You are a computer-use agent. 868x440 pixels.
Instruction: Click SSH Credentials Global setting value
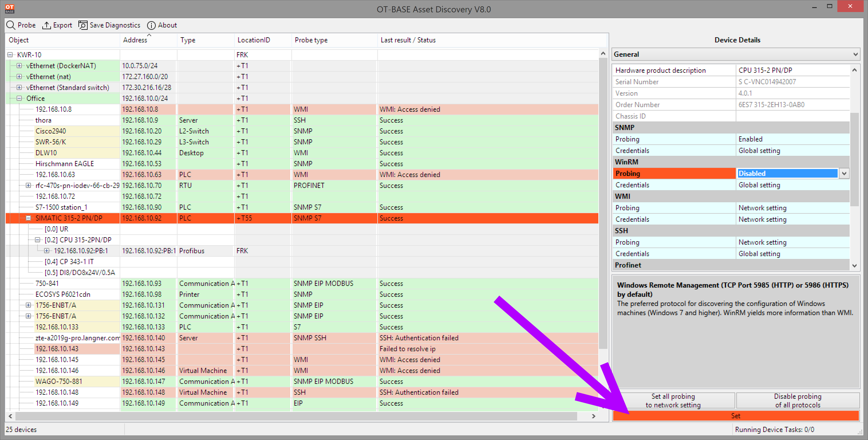coord(792,254)
